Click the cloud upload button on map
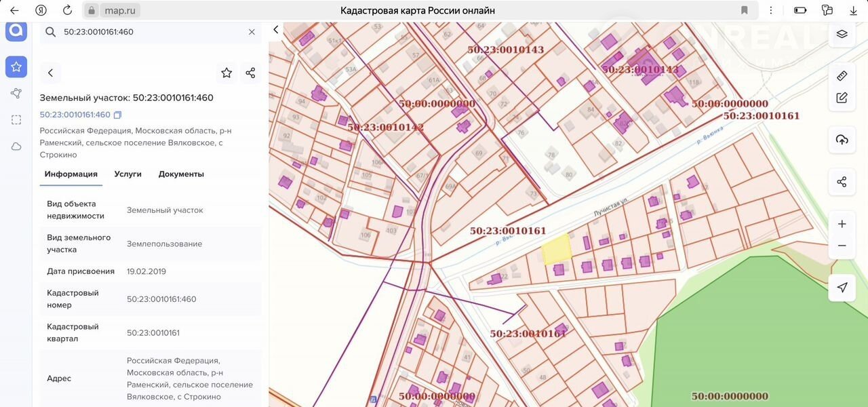 pyautogui.click(x=842, y=140)
